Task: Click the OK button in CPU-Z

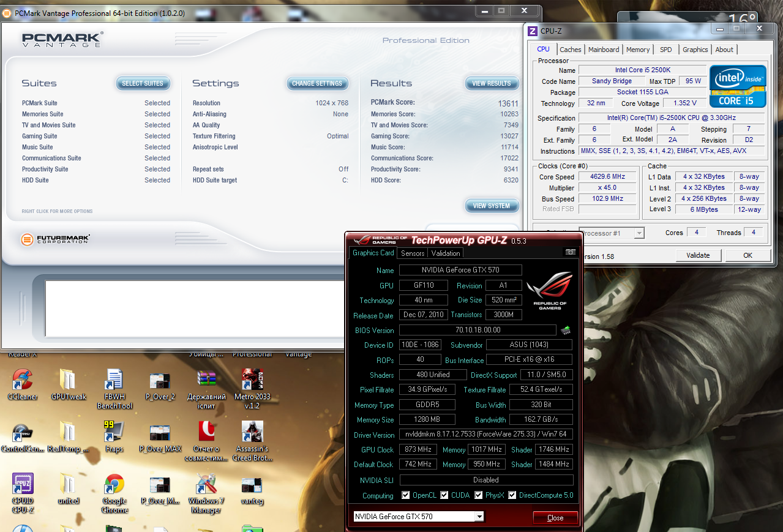Action: (747, 255)
